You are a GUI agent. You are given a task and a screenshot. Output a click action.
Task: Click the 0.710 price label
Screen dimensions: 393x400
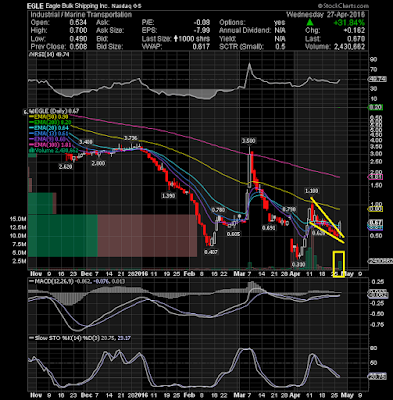tap(289, 209)
